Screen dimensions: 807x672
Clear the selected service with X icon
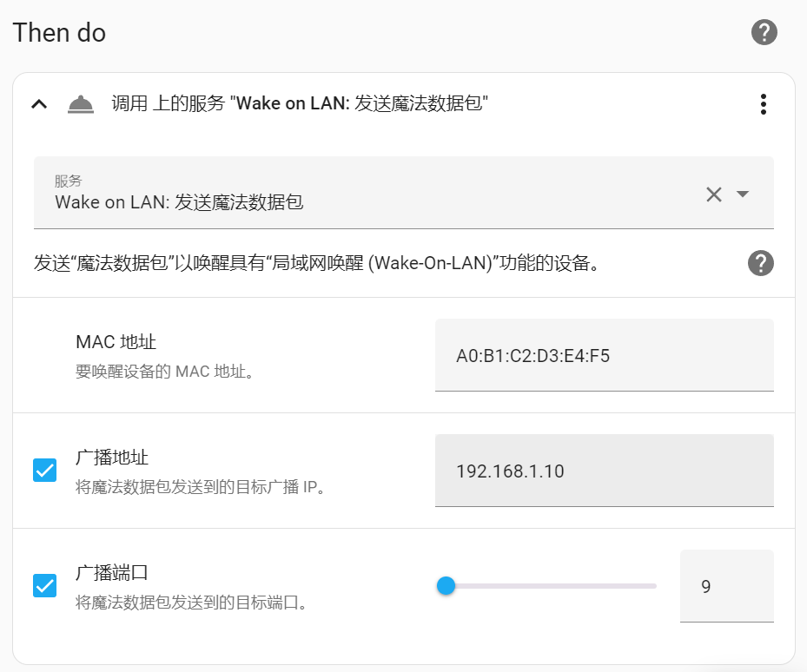tap(714, 194)
